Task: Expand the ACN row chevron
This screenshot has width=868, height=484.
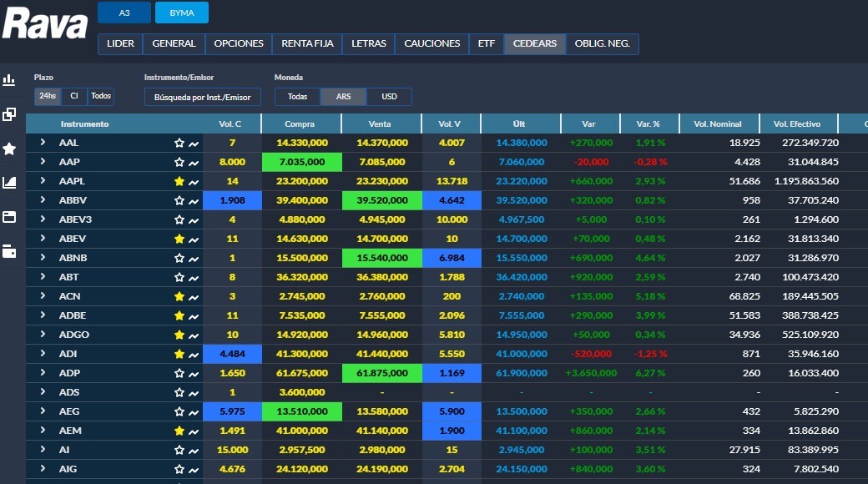Action: 43,295
